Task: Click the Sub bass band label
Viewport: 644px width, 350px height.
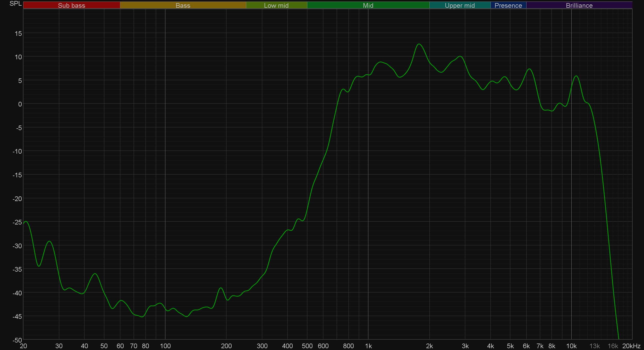Action: (x=71, y=5)
